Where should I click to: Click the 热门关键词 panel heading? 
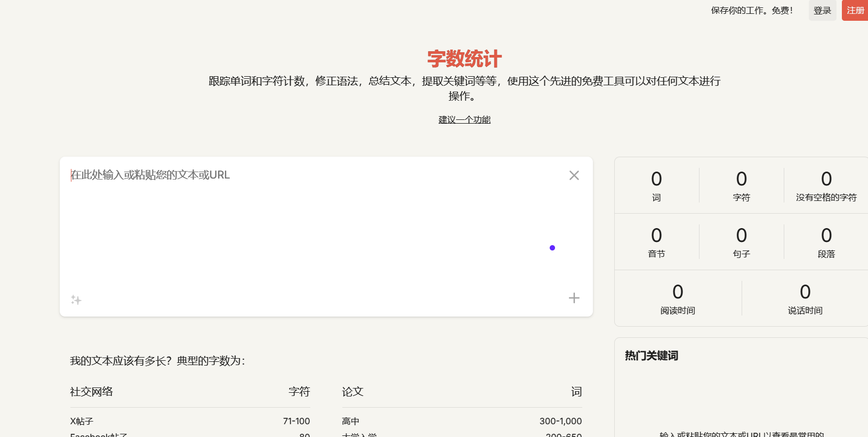[x=652, y=355]
